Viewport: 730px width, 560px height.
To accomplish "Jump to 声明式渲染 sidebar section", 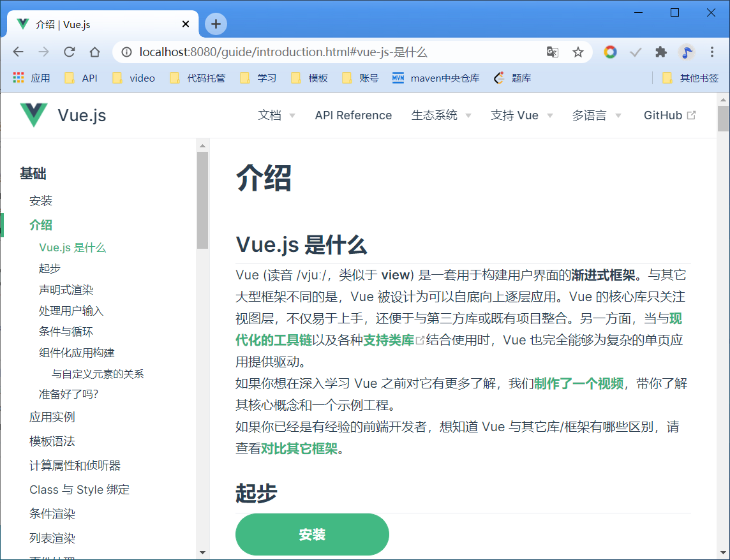I will [x=66, y=290].
